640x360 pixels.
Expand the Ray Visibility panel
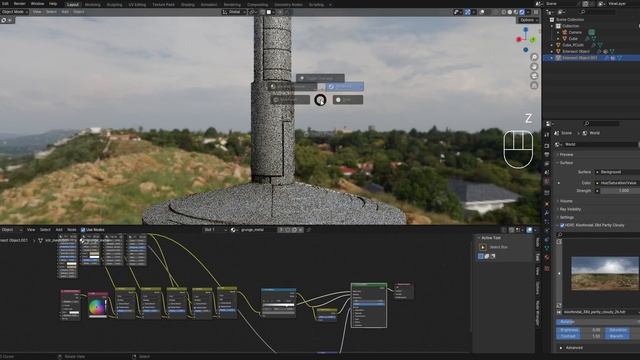tap(569, 209)
